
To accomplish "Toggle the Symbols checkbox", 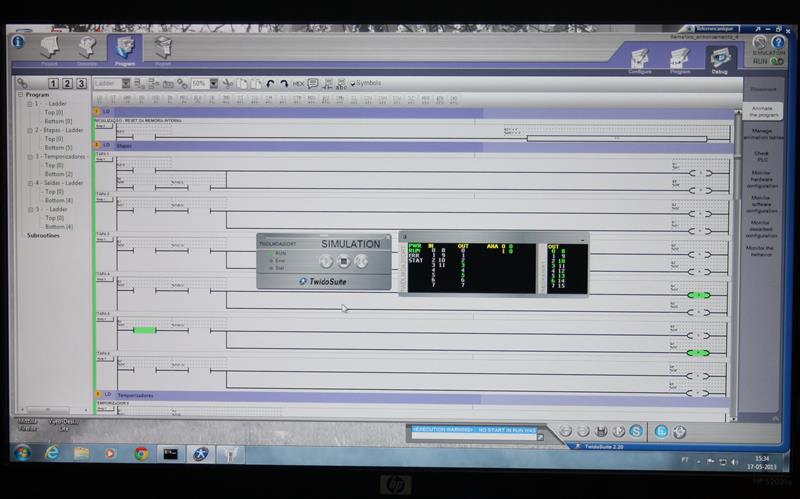I will coord(353,84).
